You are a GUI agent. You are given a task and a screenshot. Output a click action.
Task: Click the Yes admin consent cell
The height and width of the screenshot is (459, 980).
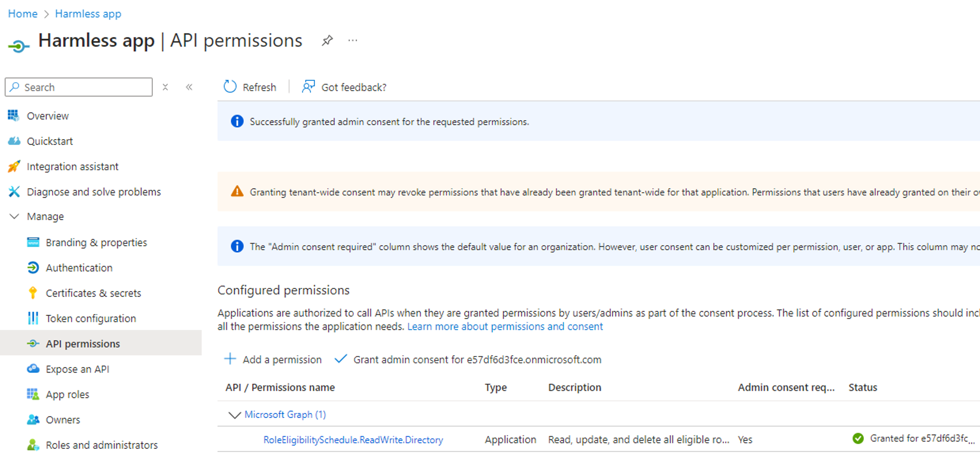pyautogui.click(x=745, y=440)
